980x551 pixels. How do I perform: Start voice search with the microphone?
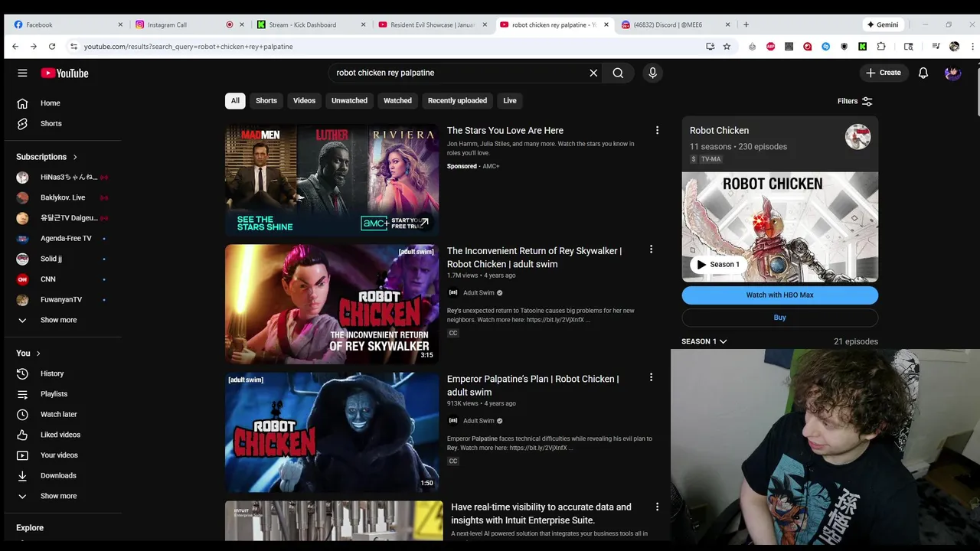point(652,73)
